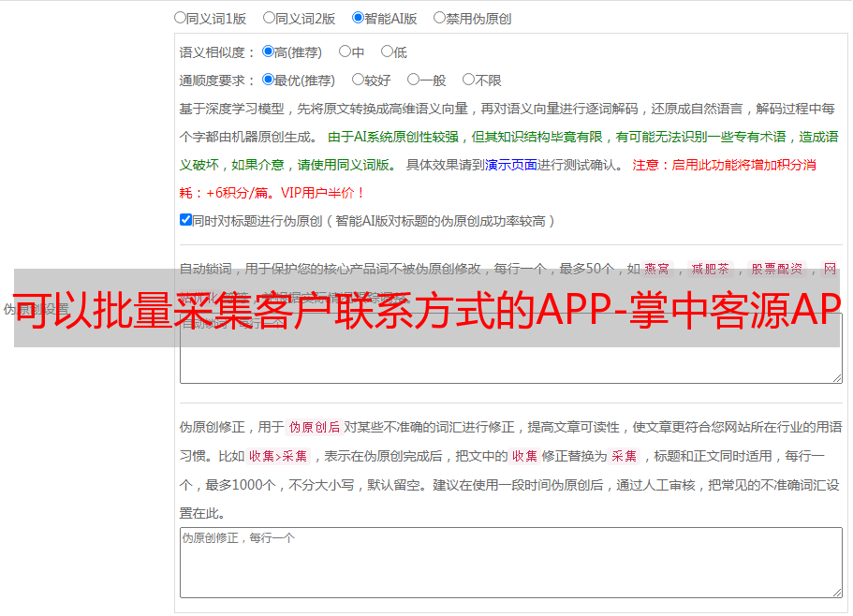The width and height of the screenshot is (853, 616).
Task: Toggle 同时对标题进行伪原创 checkbox
Action: 185,220
